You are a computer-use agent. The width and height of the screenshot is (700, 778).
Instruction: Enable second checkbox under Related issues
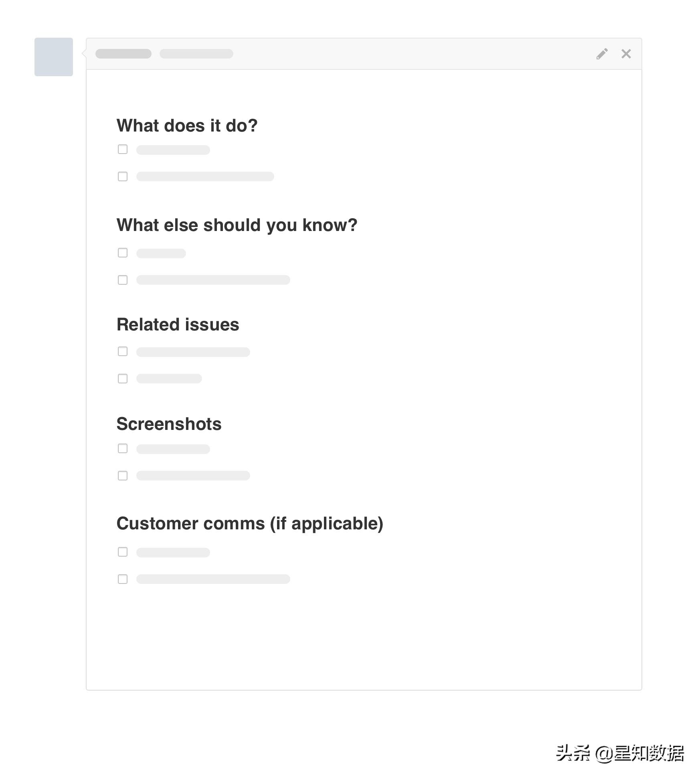[123, 379]
